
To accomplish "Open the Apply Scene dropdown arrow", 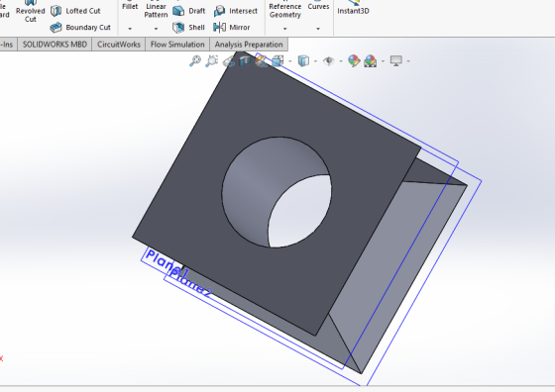I will click(383, 61).
